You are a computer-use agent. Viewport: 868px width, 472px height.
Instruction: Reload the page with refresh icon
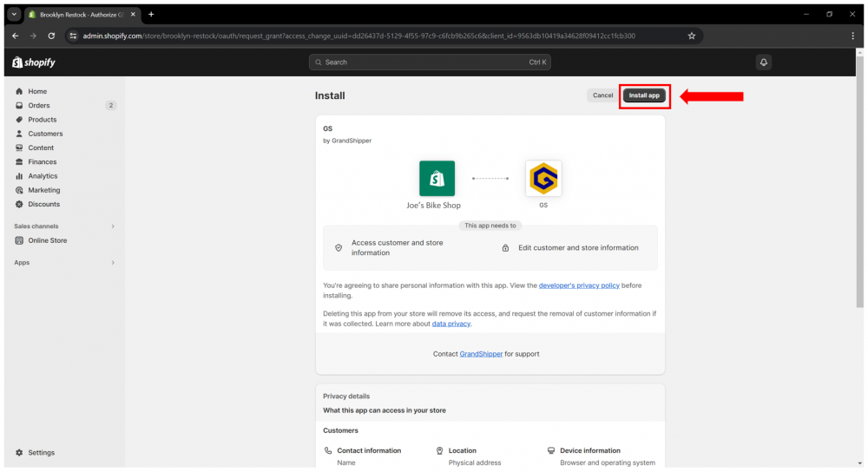pos(51,36)
